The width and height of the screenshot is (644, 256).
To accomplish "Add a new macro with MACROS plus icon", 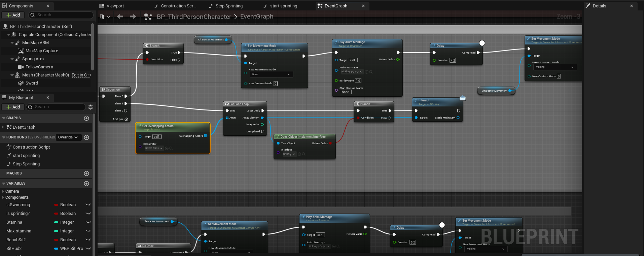I will tap(86, 173).
